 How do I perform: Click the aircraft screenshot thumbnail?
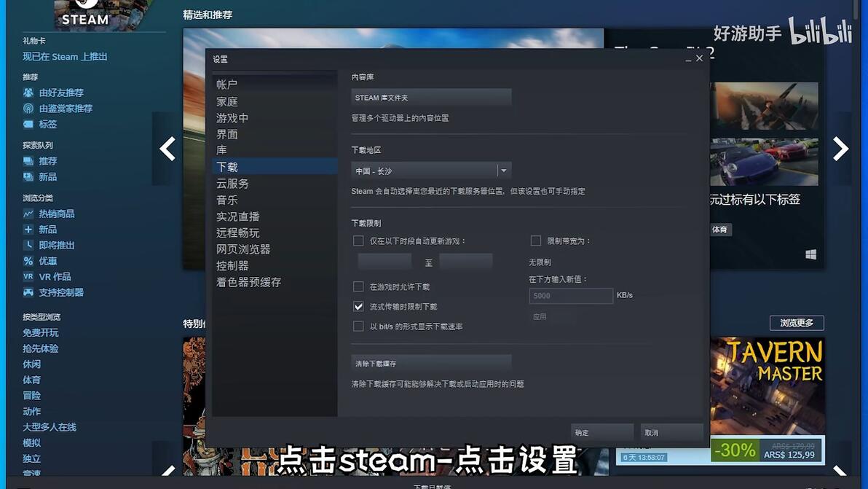(x=764, y=106)
